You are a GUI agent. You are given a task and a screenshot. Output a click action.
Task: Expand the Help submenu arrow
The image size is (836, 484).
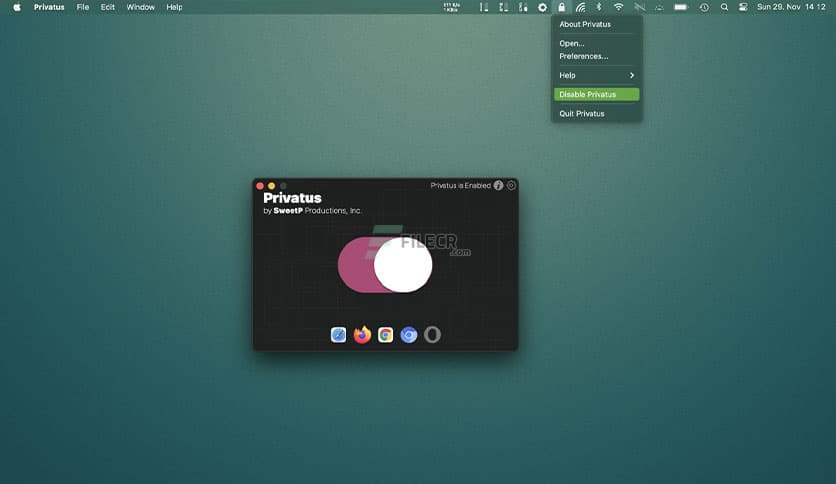632,75
